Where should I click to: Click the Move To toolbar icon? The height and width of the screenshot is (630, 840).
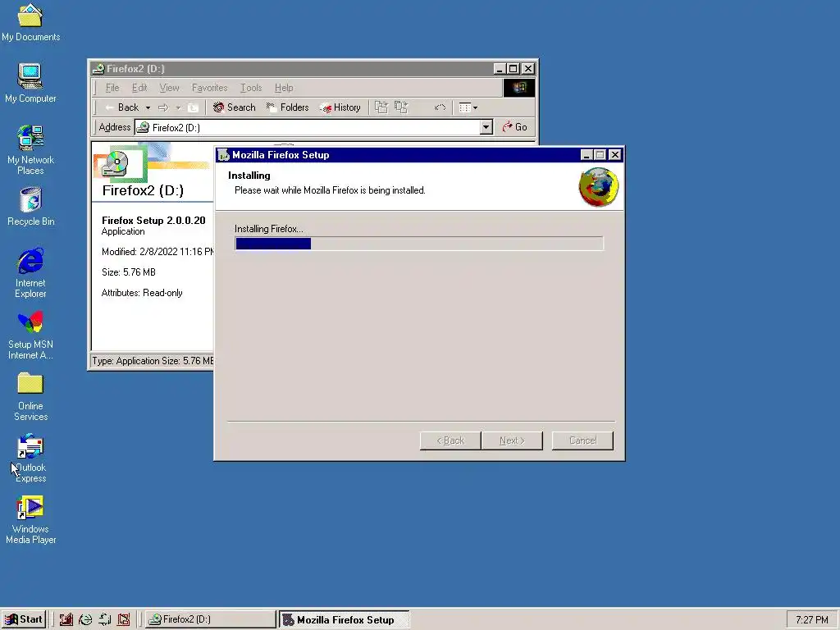[381, 107]
